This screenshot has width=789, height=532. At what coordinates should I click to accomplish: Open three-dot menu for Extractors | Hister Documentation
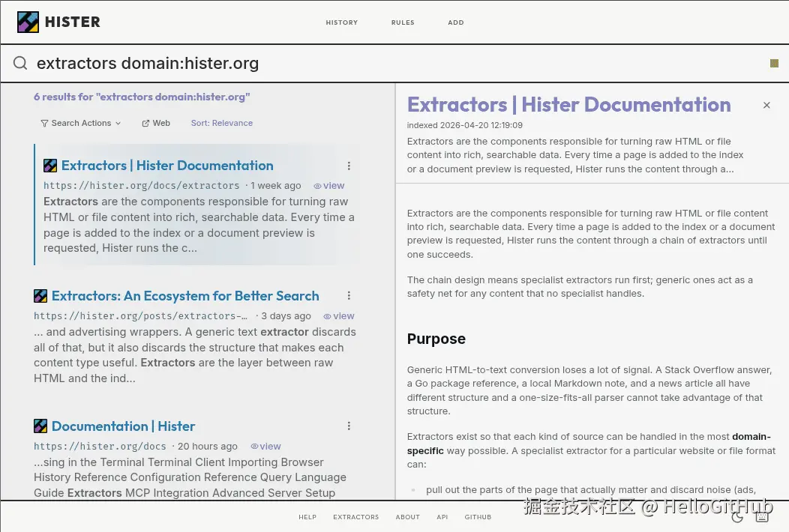pos(349,166)
